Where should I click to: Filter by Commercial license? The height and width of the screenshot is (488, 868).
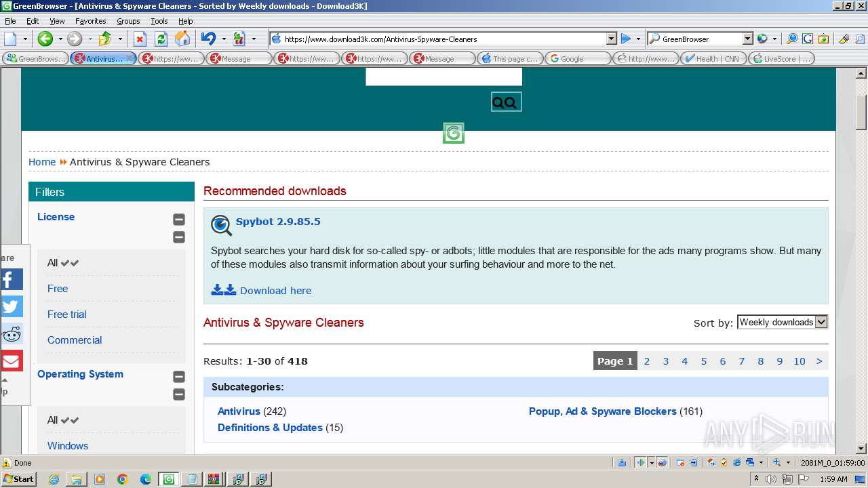[75, 340]
